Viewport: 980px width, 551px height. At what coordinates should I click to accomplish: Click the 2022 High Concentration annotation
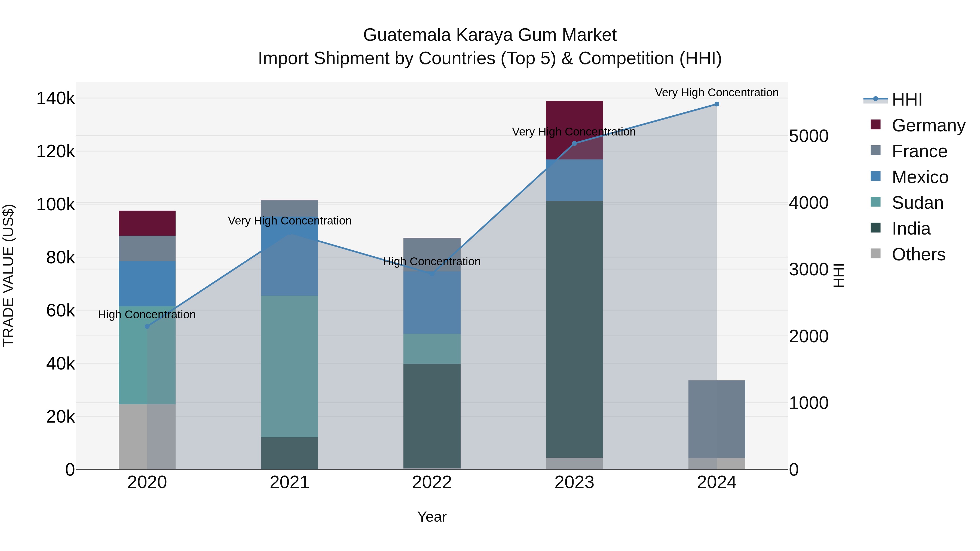pos(432,261)
